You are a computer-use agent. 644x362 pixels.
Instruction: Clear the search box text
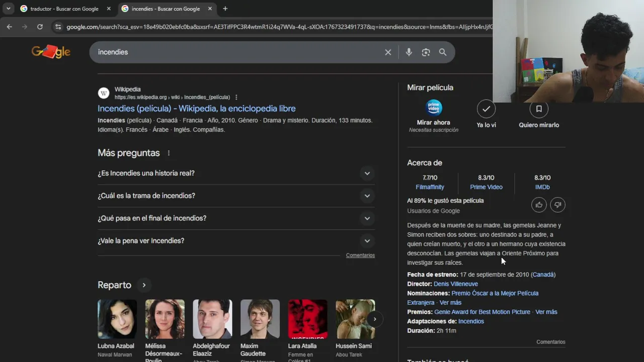tap(388, 52)
